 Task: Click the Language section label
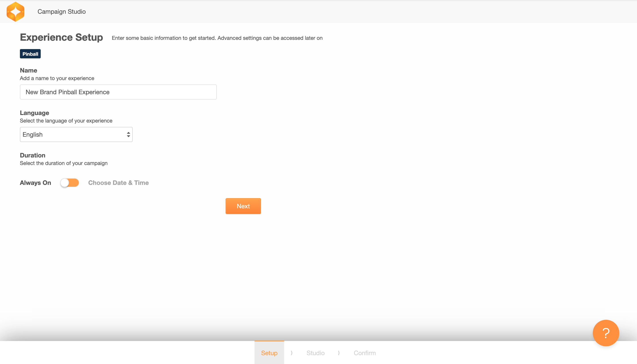(x=34, y=113)
